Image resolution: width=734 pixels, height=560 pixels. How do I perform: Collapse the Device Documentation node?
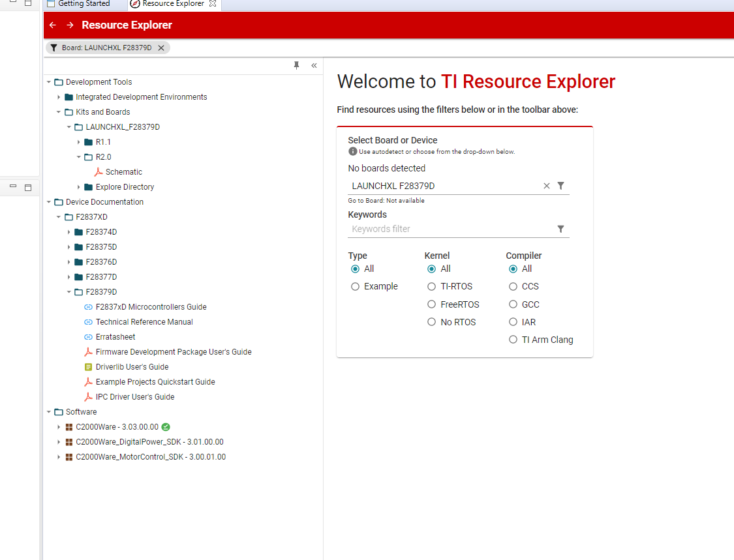pos(49,201)
